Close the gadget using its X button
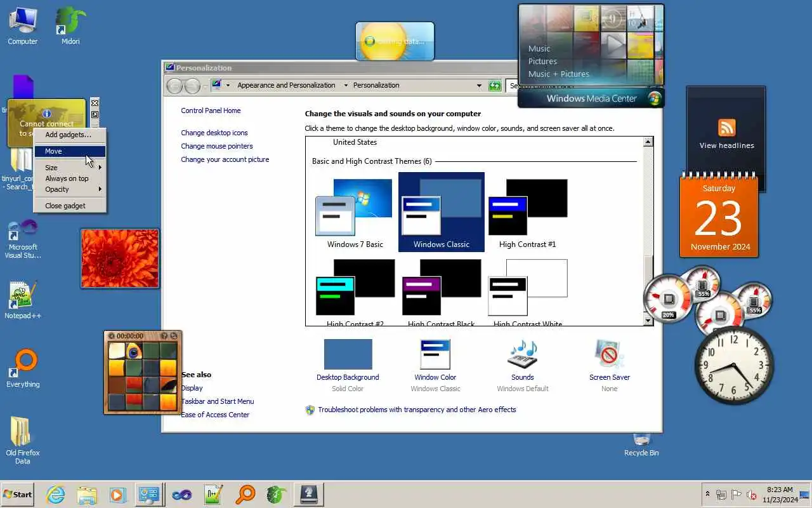The height and width of the screenshot is (508, 812). 95,103
